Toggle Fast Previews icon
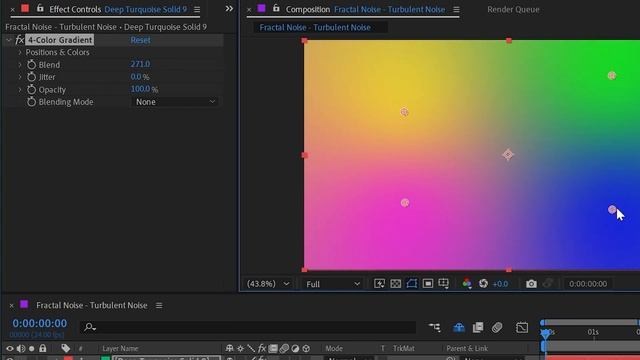 click(x=380, y=284)
